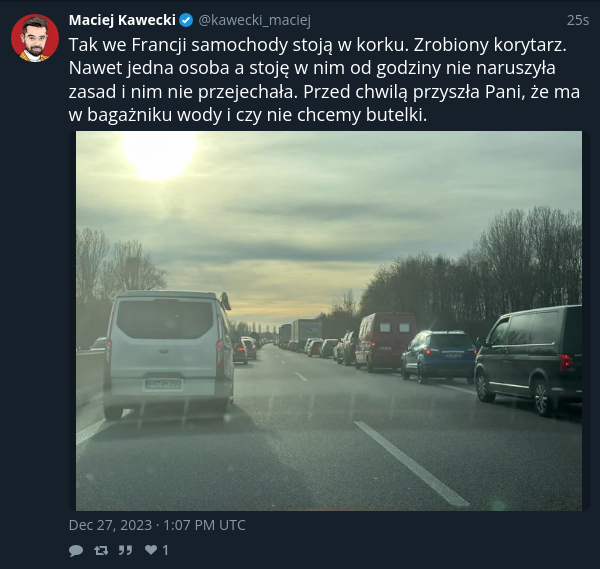Screen dimensions: 600x569
Task: Click the blue car in the photo
Action: (x=439, y=356)
